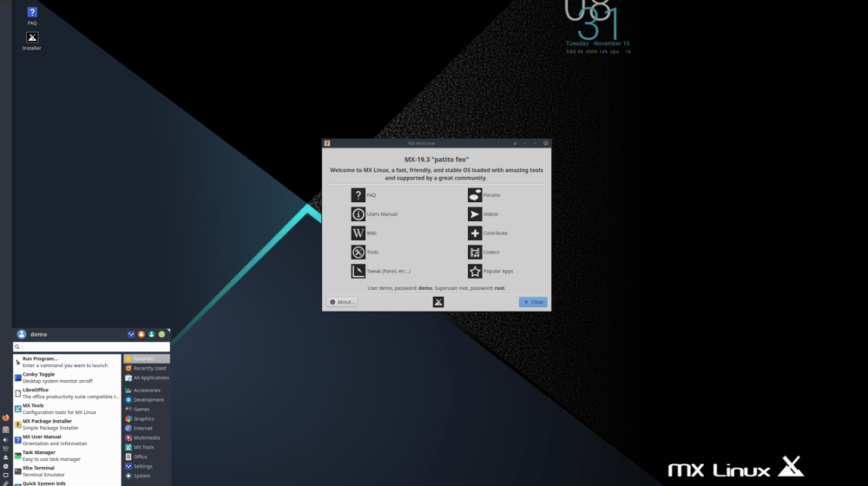The height and width of the screenshot is (486, 868).
Task: Click the teal switch user icon
Action: pyautogui.click(x=151, y=334)
